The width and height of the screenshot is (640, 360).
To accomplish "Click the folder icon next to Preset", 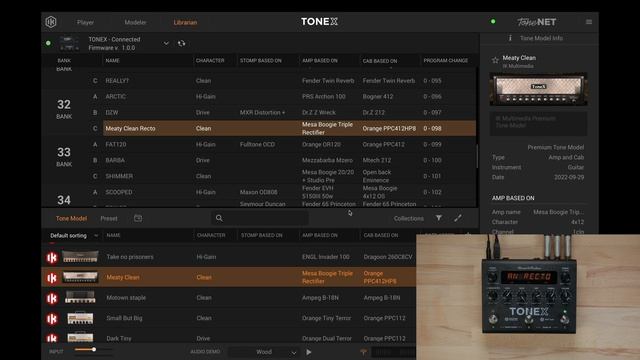I will (x=138, y=218).
